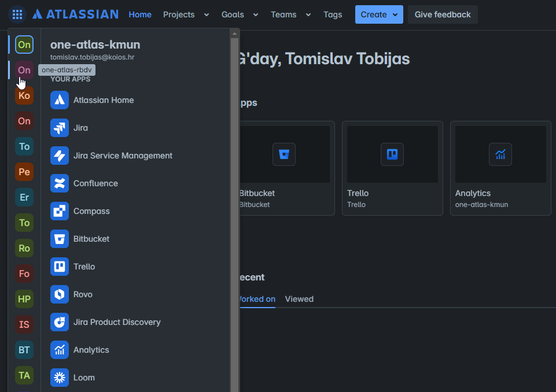Click the Give feedback button
556x392 pixels.
443,14
